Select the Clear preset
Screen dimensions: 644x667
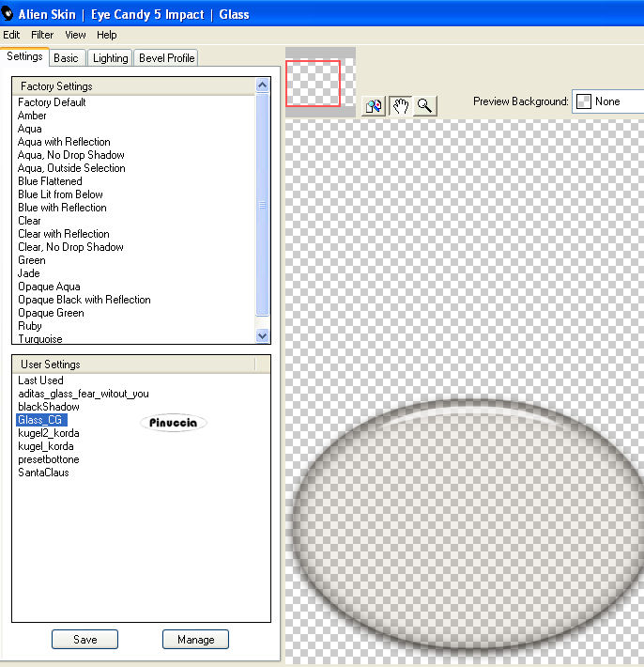pyautogui.click(x=29, y=221)
